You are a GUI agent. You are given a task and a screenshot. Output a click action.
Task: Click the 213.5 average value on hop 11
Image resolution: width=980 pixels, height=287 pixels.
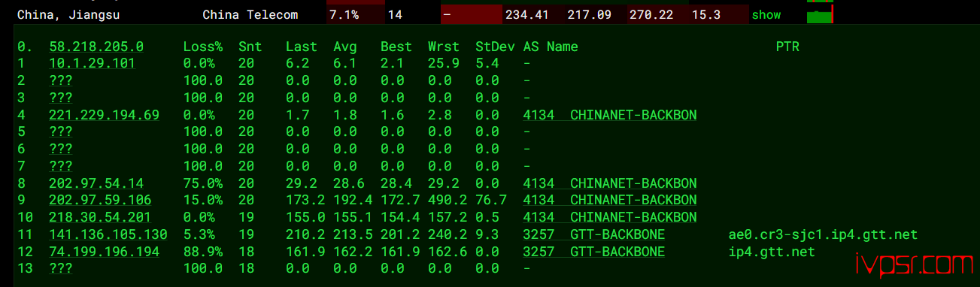[353, 234]
